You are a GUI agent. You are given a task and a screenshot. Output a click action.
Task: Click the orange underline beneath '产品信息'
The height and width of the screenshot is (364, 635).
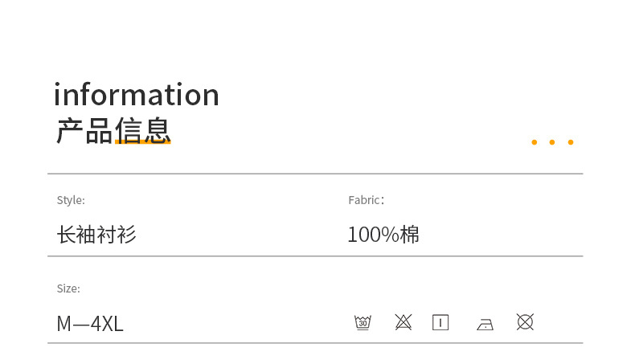[x=143, y=143]
